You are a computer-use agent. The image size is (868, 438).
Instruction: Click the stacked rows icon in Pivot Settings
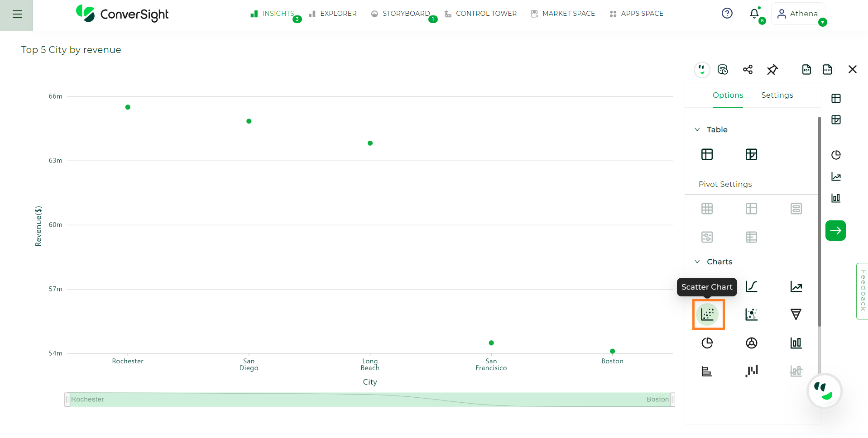pyautogui.click(x=796, y=209)
